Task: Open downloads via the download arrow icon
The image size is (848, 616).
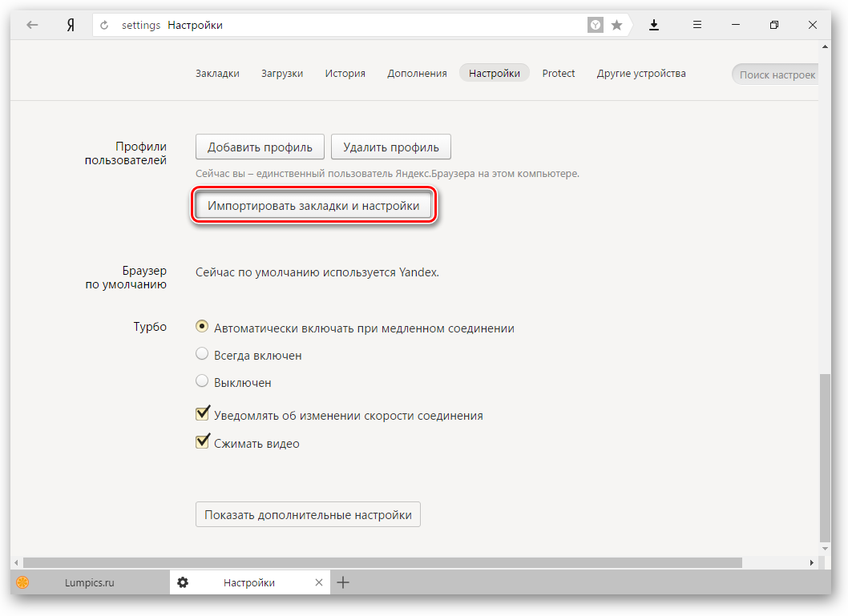Action: click(654, 25)
